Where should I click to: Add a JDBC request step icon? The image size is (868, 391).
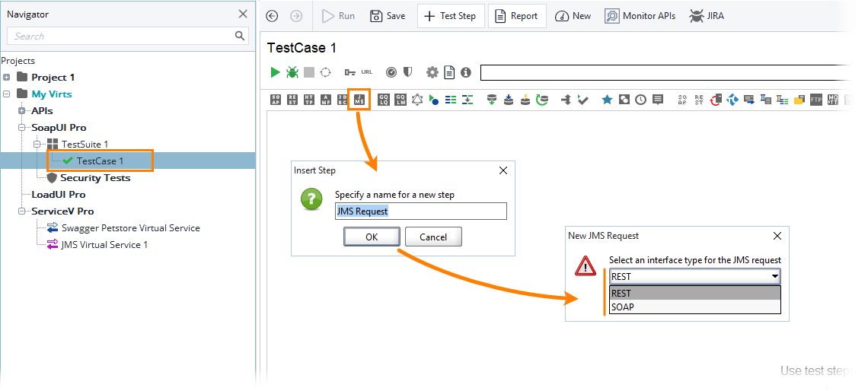tap(343, 100)
